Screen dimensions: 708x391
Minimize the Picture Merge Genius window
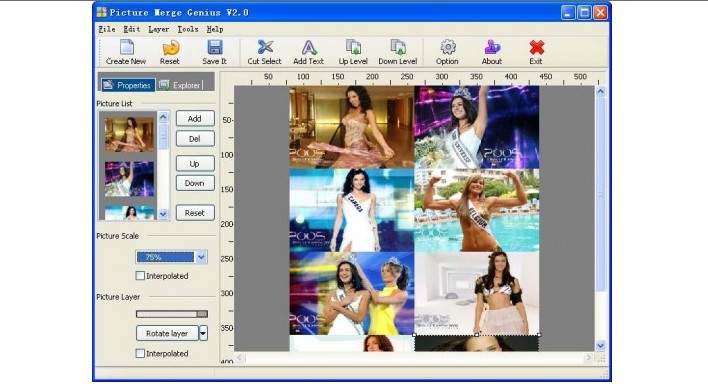[568, 13]
